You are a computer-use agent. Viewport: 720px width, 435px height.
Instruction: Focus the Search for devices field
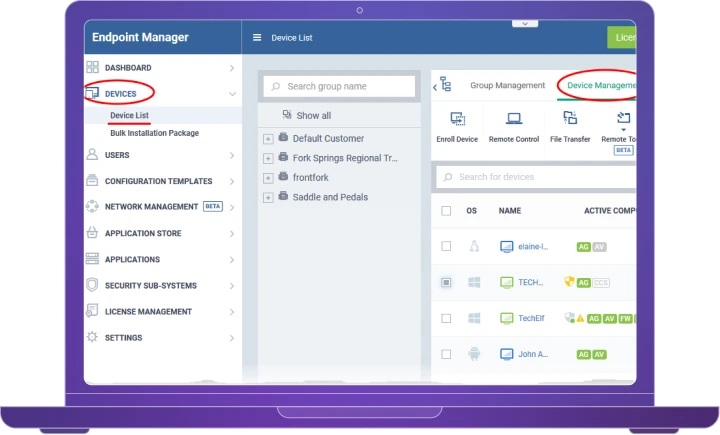(x=540, y=177)
